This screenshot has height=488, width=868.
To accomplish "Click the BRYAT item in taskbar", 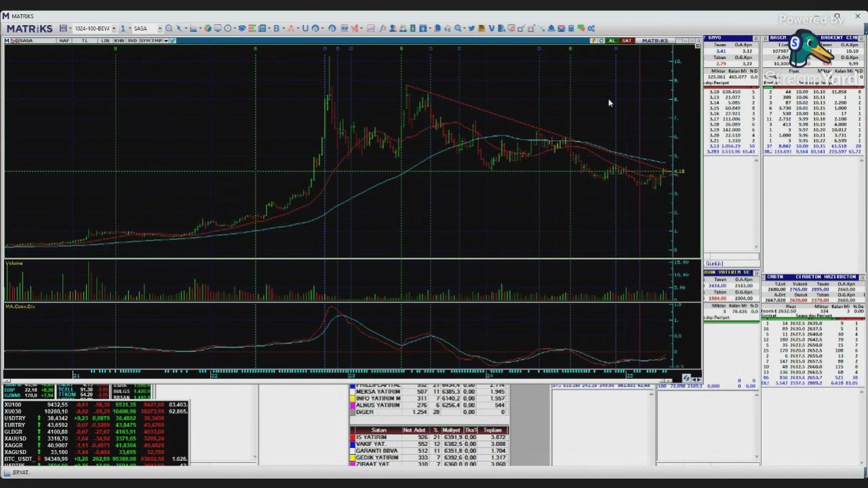I will tap(17, 472).
